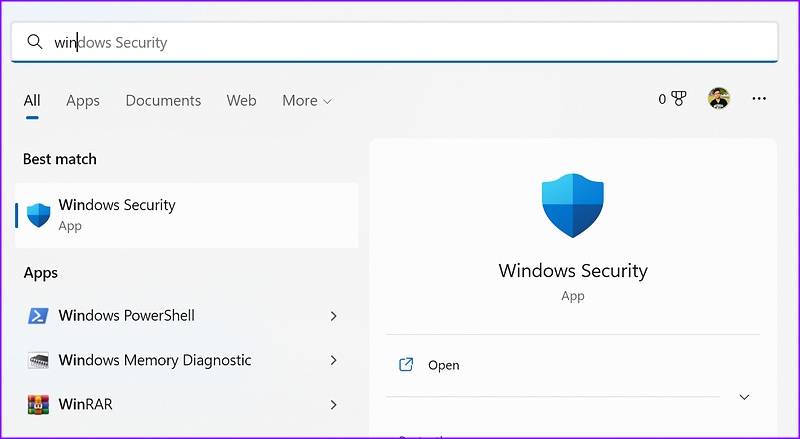Expand the WinRAR result chevron
Image resolution: width=800 pixels, height=439 pixels.
[333, 405]
